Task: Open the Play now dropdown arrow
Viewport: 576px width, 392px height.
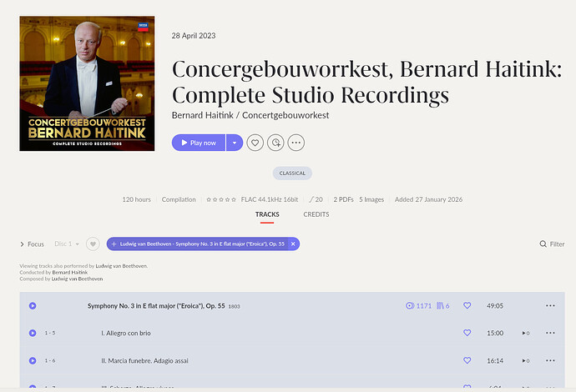Action: pos(235,143)
